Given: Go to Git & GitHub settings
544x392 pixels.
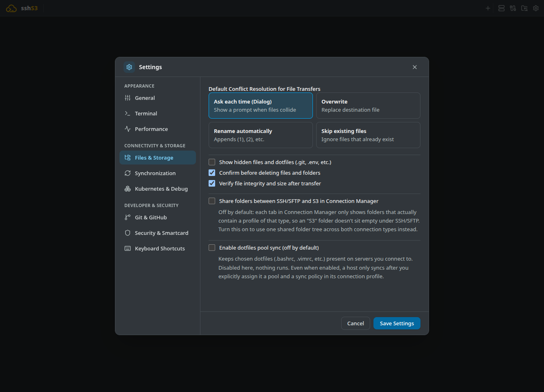Looking at the screenshot, I should [157, 218].
